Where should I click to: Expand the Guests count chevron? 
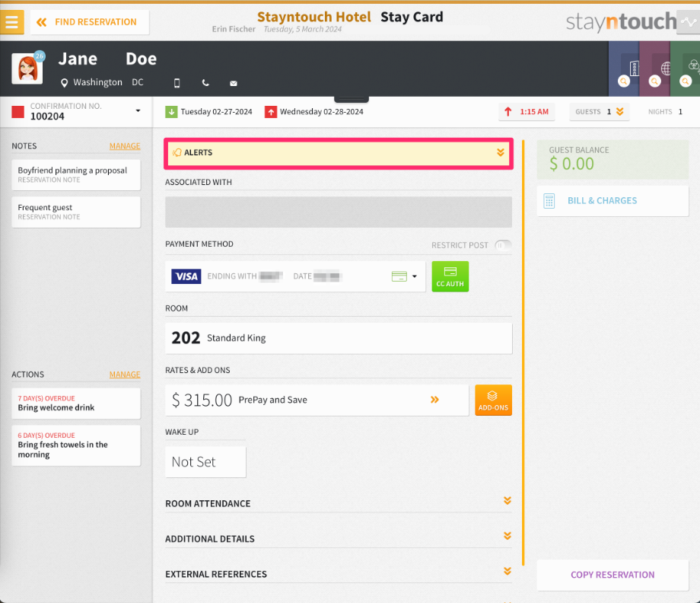click(x=619, y=112)
